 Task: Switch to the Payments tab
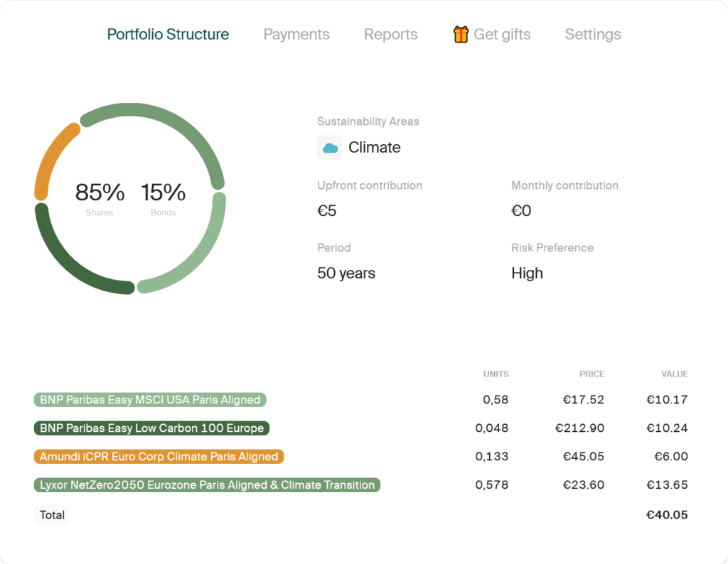click(296, 34)
